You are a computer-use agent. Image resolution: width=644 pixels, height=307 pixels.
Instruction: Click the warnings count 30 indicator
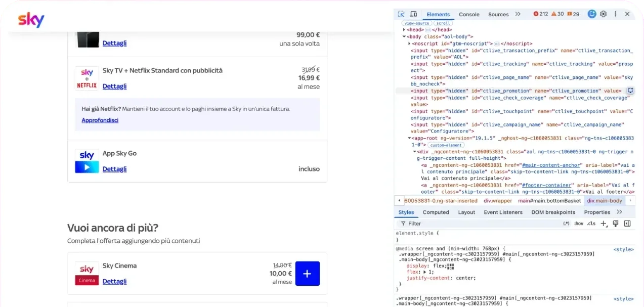coord(557,14)
